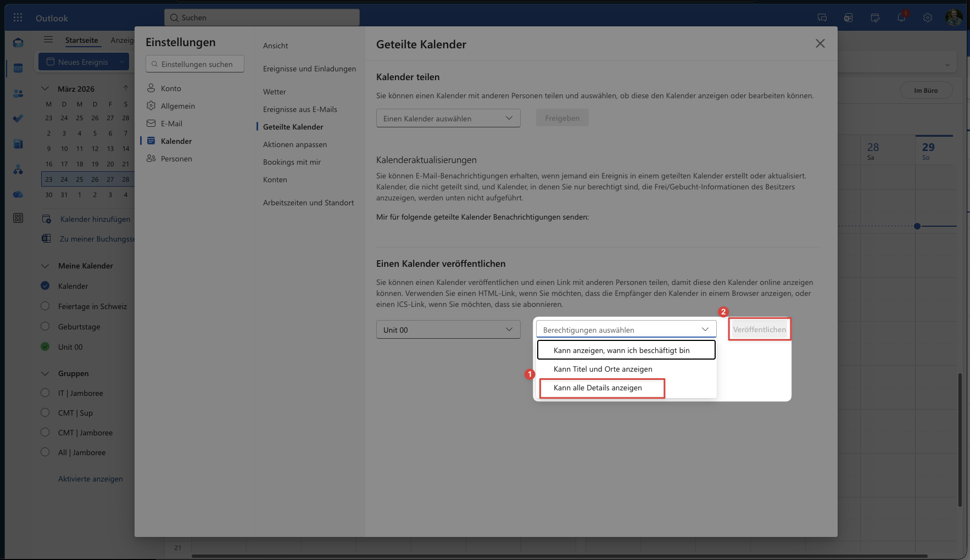970x560 pixels.
Task: Show the CMT | Sup group calendar
Action: coord(45,412)
